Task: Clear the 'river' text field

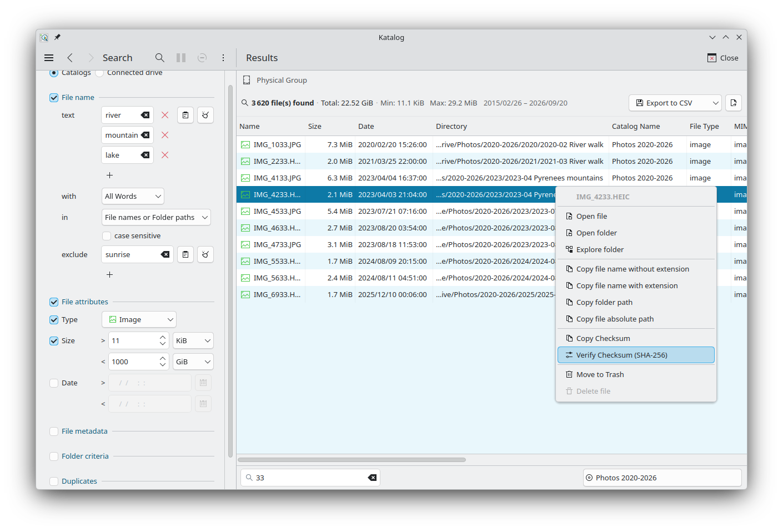Action: click(x=145, y=115)
